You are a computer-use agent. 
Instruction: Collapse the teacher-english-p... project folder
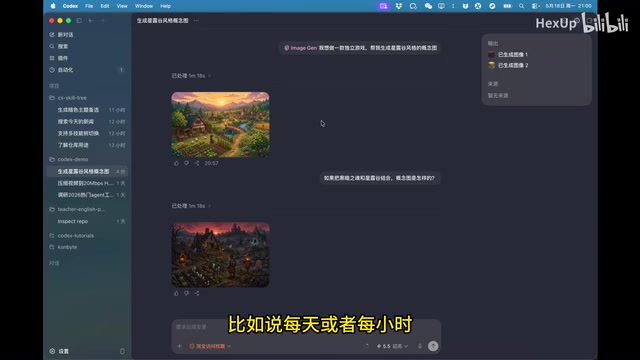77,209
